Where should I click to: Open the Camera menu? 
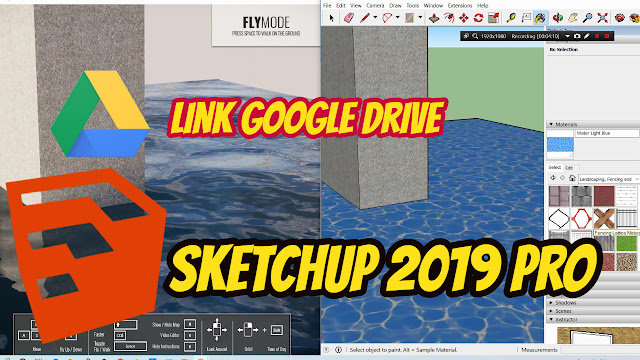pos(375,6)
